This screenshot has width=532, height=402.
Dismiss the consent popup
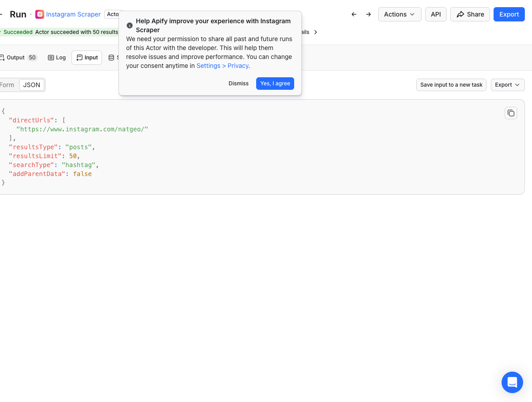coord(239,84)
